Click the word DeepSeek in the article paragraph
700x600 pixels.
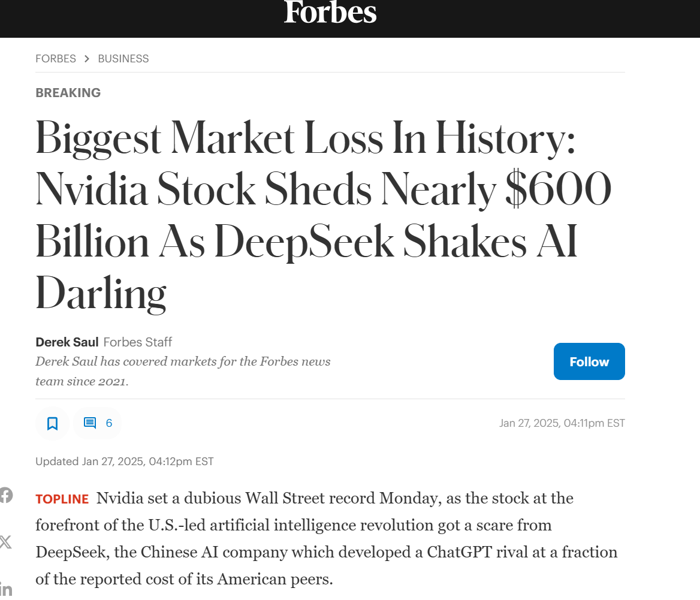click(x=73, y=552)
